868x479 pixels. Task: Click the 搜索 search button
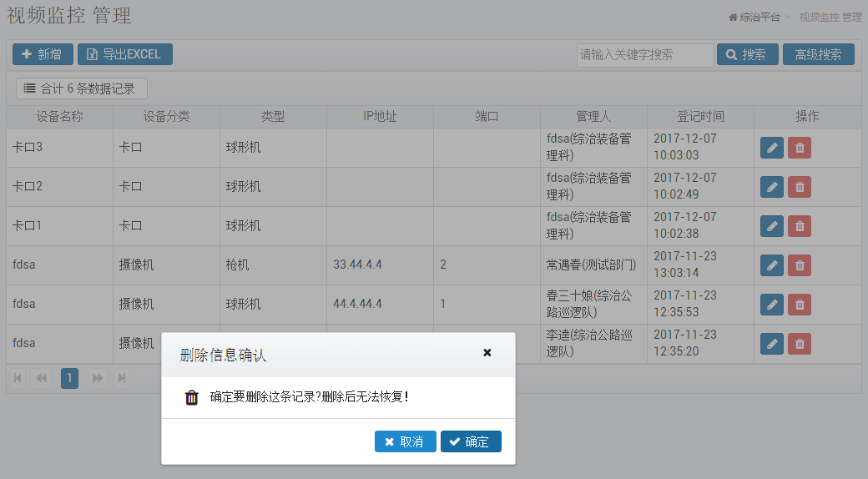(x=747, y=54)
